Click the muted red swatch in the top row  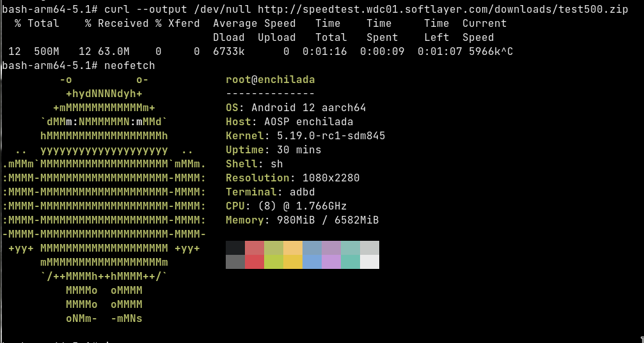(255, 248)
